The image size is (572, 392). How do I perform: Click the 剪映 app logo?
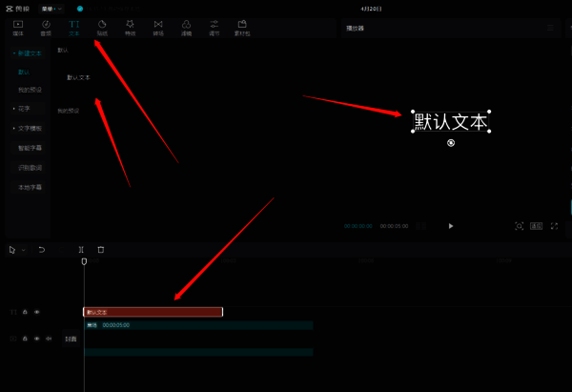[18, 9]
